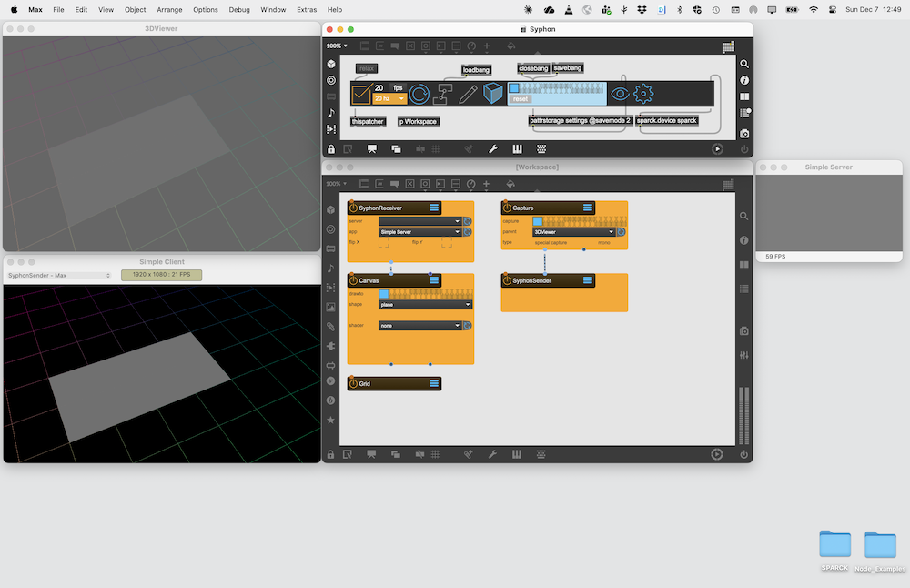Screen dimensions: 910x588
Task: Enable the flip X checkbox
Action: [x=383, y=243]
